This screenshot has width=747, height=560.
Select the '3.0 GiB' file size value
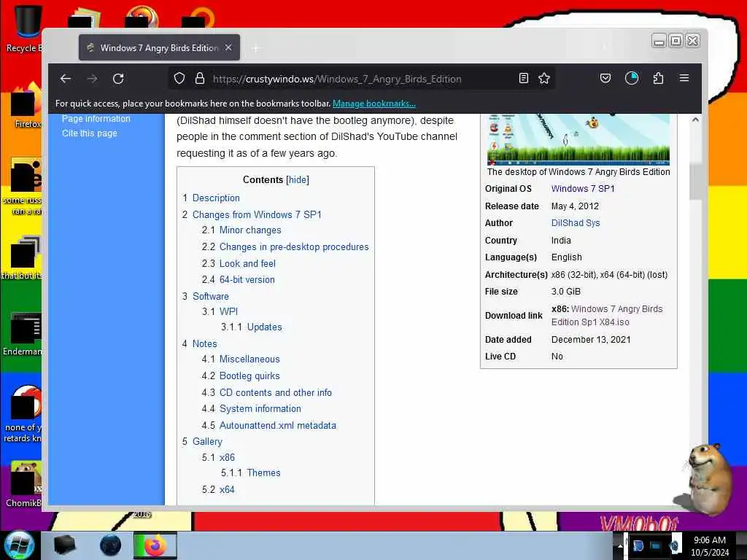tap(566, 292)
